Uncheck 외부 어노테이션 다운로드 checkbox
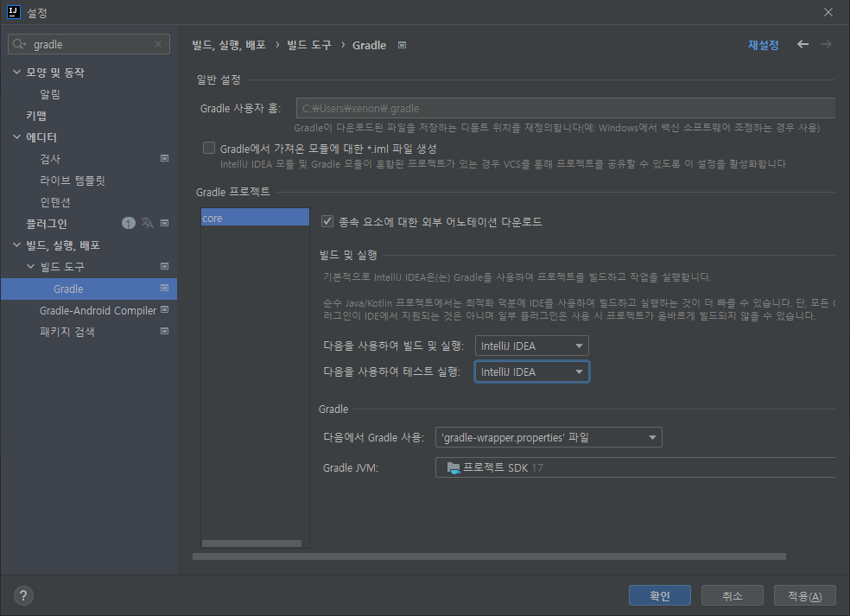The image size is (850, 616). [327, 221]
